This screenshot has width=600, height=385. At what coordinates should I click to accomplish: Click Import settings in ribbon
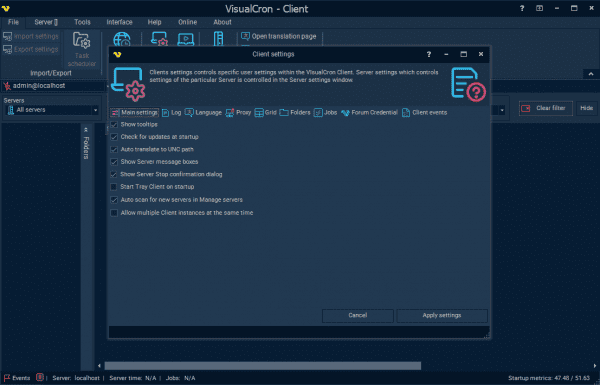pos(31,36)
